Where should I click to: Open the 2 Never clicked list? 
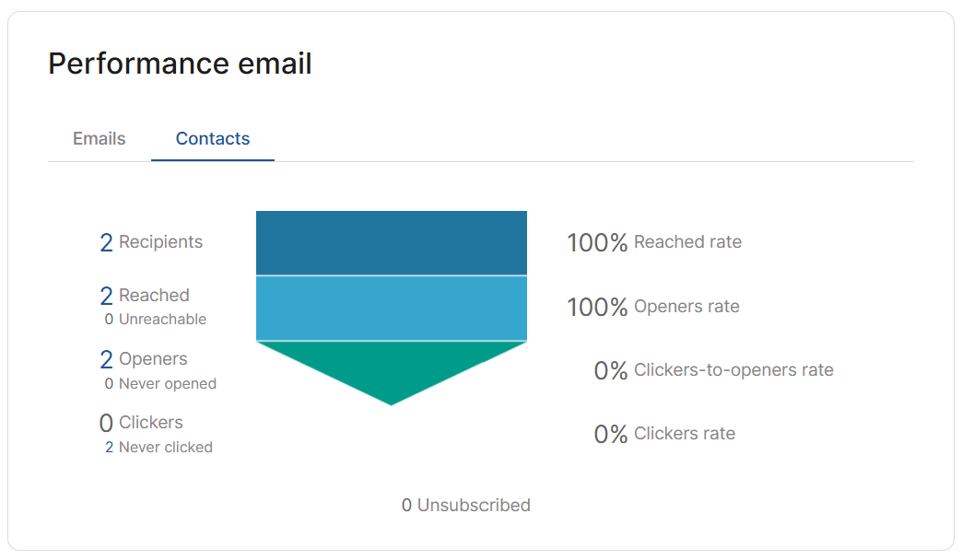(x=158, y=448)
